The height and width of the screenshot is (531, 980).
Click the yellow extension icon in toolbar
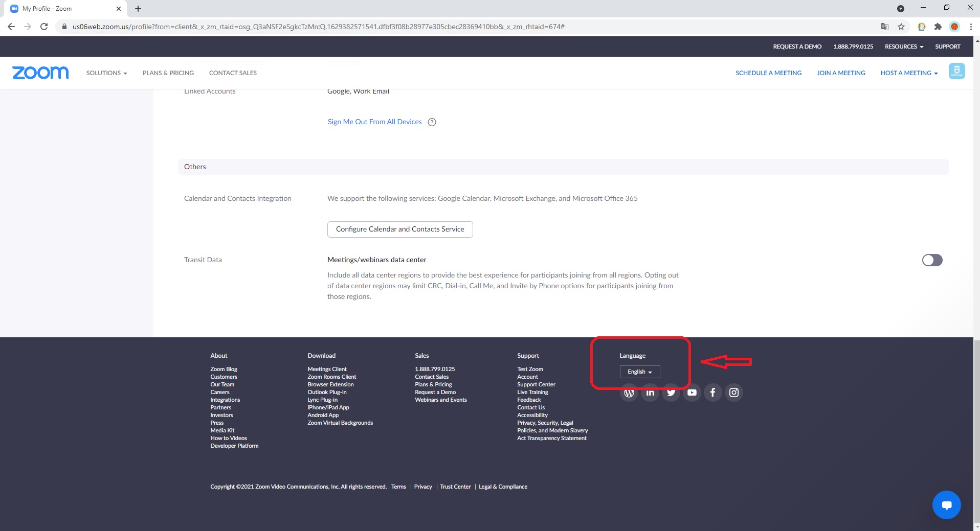click(x=922, y=27)
